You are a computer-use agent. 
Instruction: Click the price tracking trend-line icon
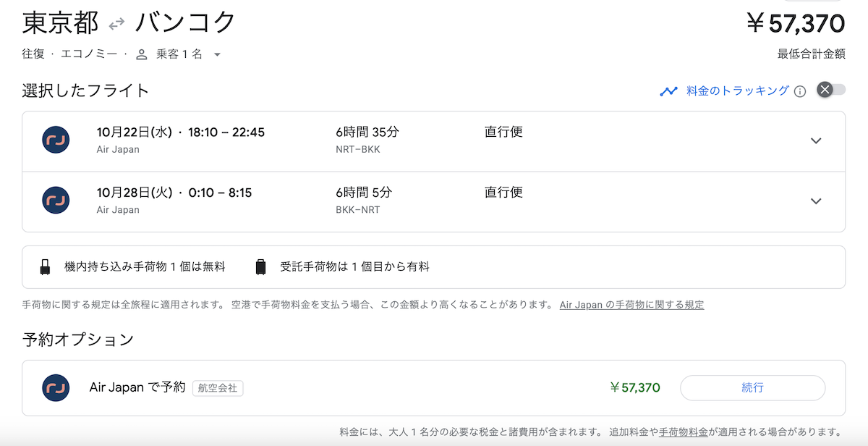tap(669, 91)
